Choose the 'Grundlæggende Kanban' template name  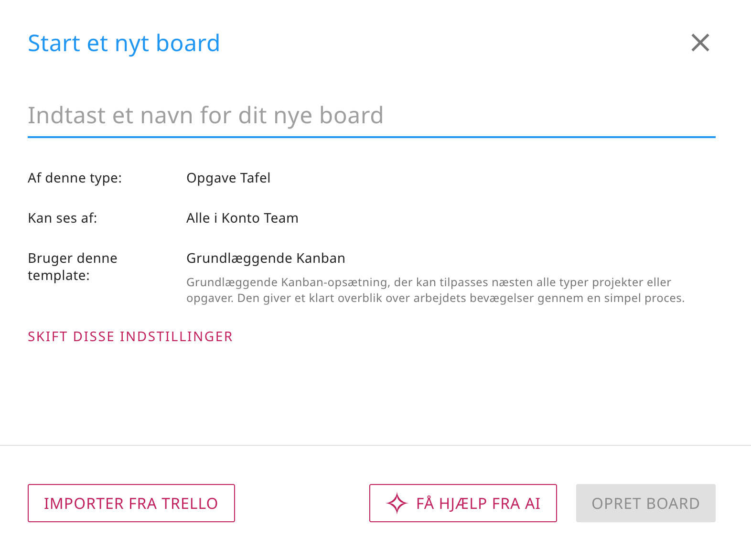coord(266,258)
